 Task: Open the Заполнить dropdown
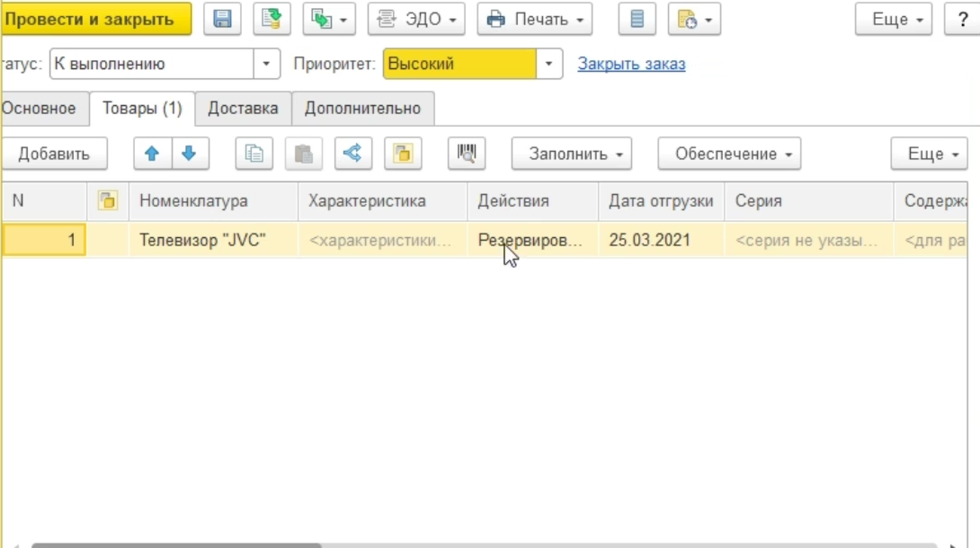click(x=571, y=154)
